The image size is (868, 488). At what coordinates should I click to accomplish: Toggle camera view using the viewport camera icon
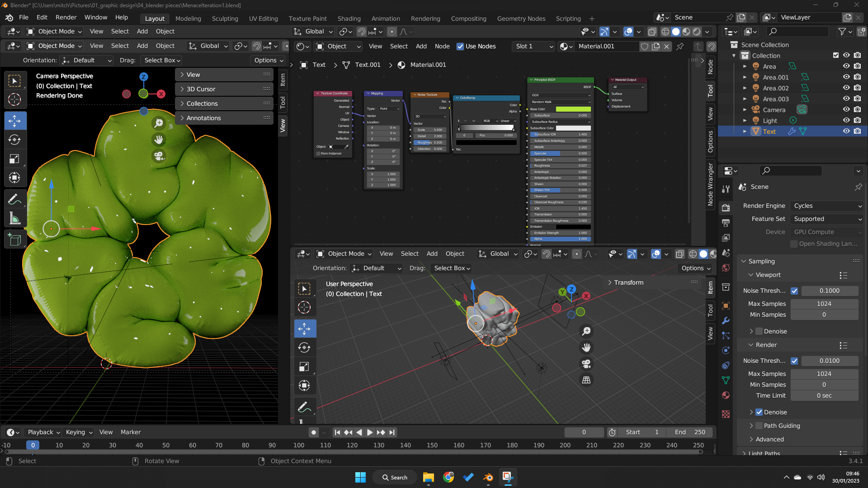pos(159,156)
